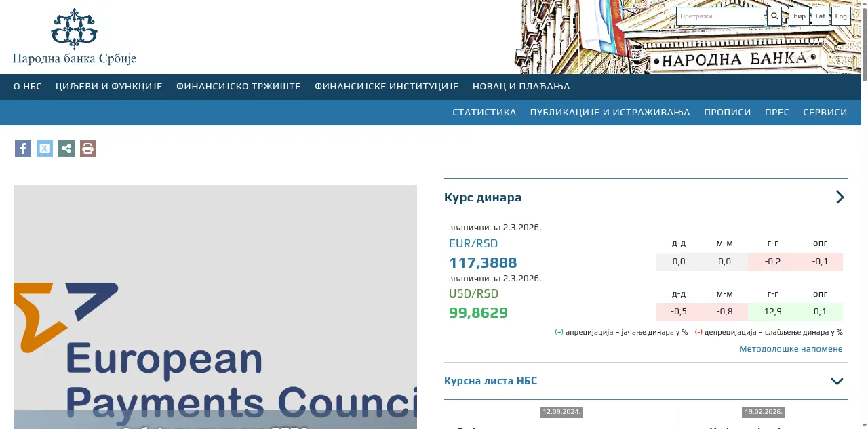Click the USD/RSD д-д value -0,5
868x429 pixels.
(x=678, y=312)
